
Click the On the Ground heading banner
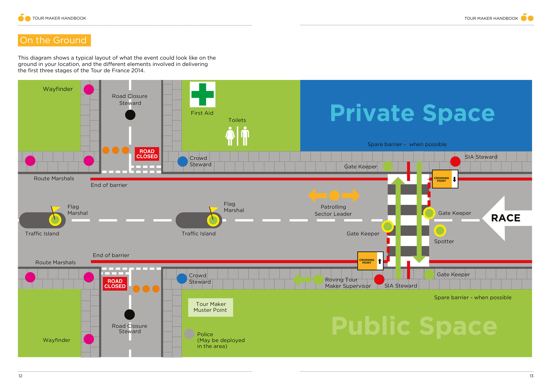[54, 40]
